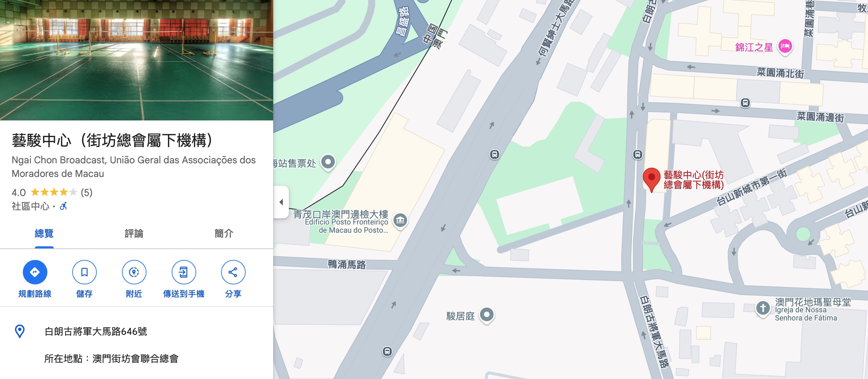Collapse the side panel arrow

point(281,202)
